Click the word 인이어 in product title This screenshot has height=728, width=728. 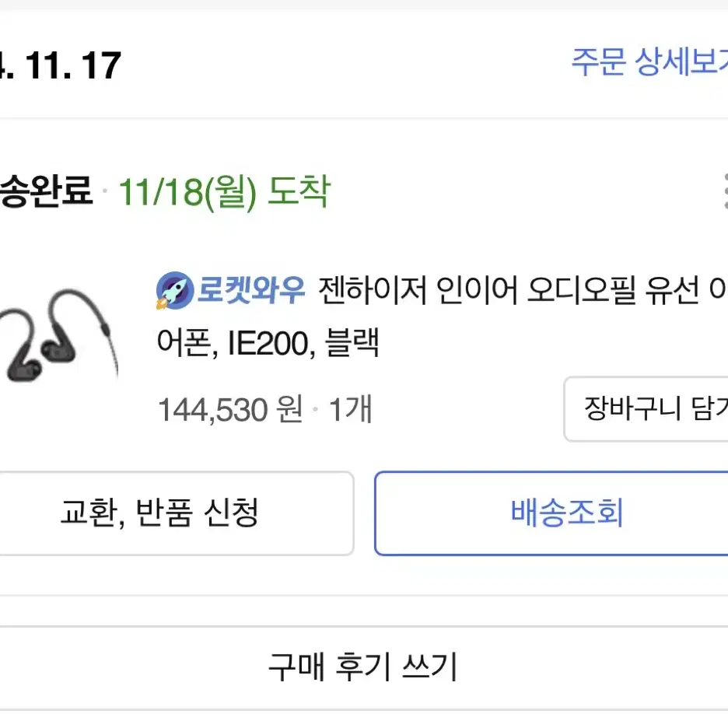click(478, 290)
